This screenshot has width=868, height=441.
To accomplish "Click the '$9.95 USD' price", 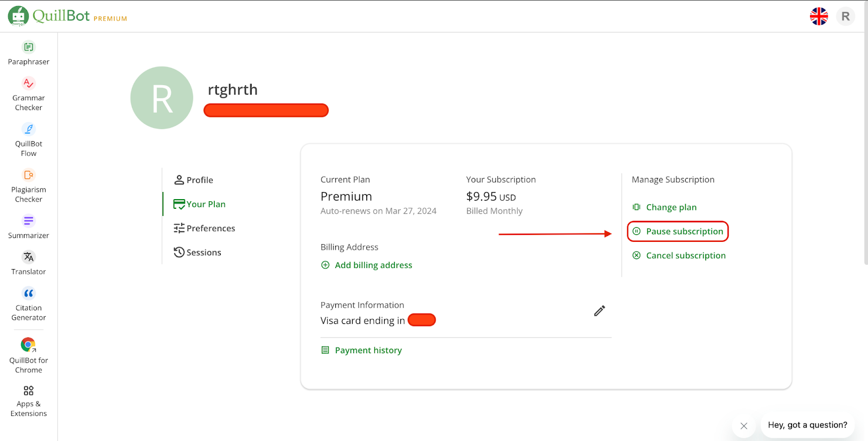I will [491, 196].
